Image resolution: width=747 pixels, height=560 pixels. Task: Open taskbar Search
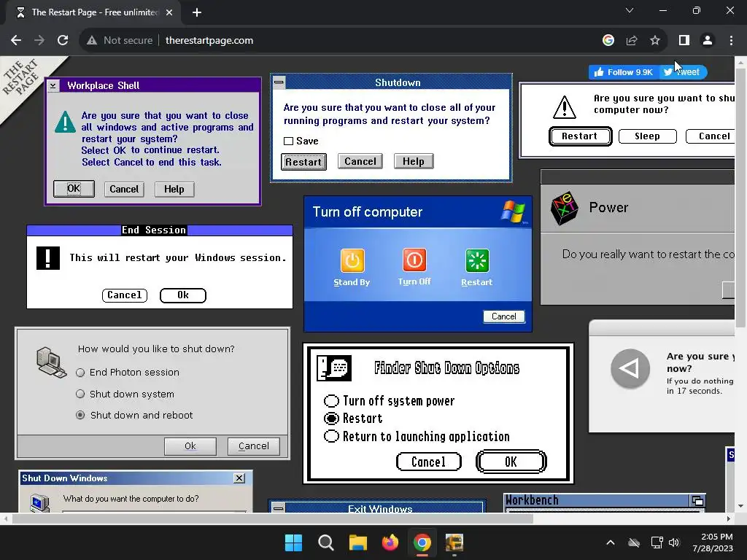point(326,542)
